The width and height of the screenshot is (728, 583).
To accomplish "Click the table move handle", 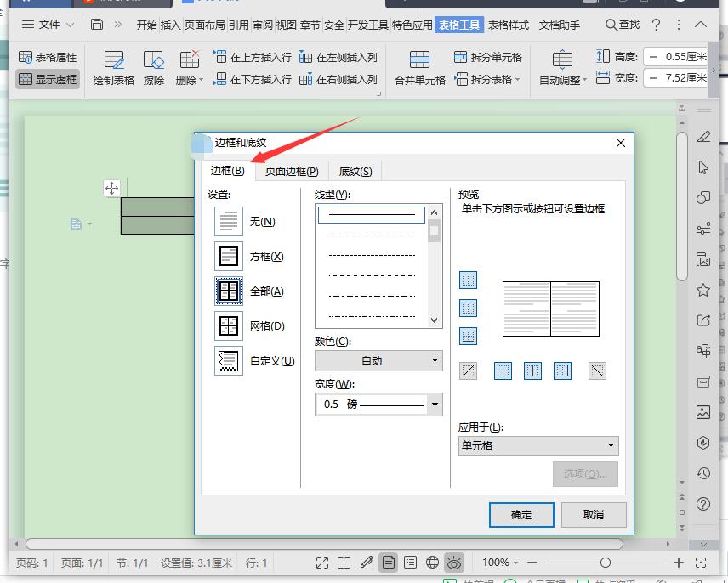I will point(111,189).
